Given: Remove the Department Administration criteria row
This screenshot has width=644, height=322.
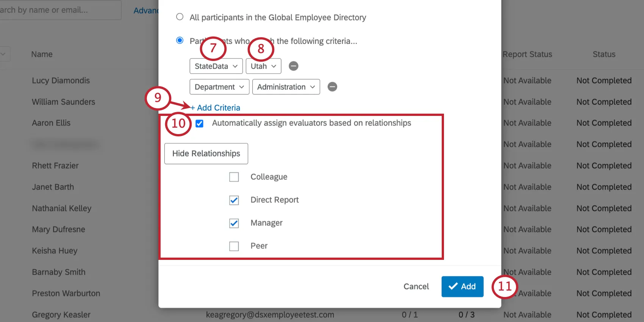Looking at the screenshot, I should pos(332,87).
